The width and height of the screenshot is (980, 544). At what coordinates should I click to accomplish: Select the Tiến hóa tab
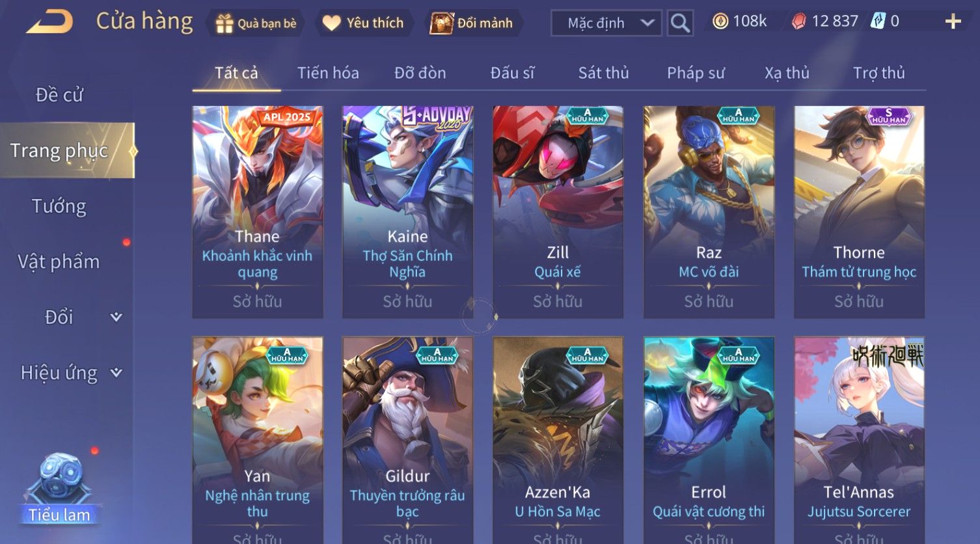[328, 73]
